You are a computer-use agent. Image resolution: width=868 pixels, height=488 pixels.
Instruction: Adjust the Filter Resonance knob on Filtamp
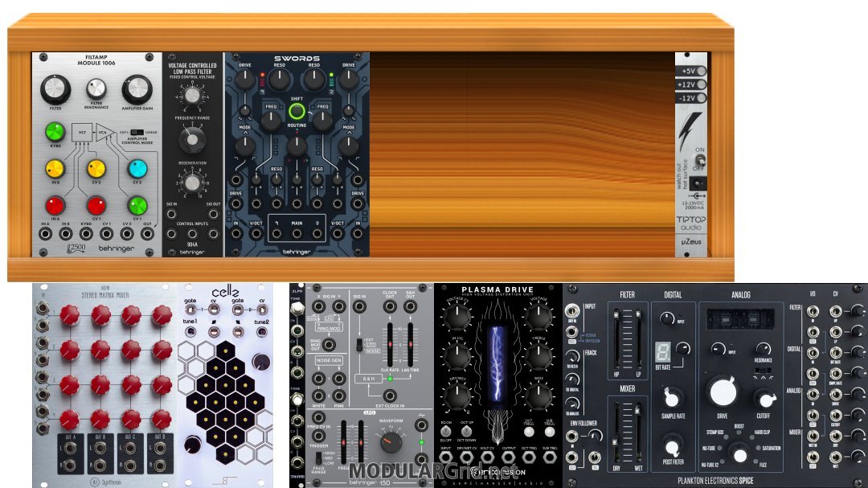[96, 88]
